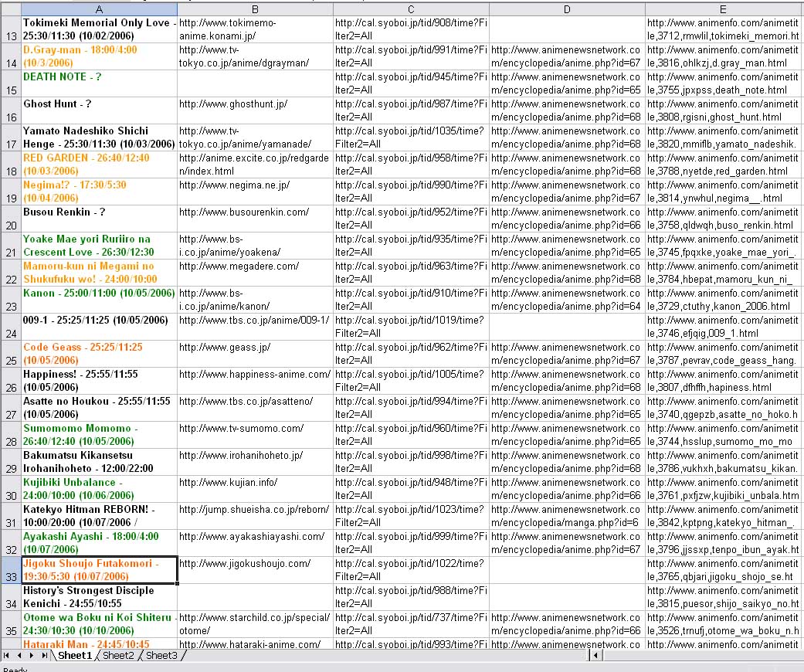804x672 pixels.
Task: Click the jigokushoujo.com URL cell
Action: click(255, 570)
